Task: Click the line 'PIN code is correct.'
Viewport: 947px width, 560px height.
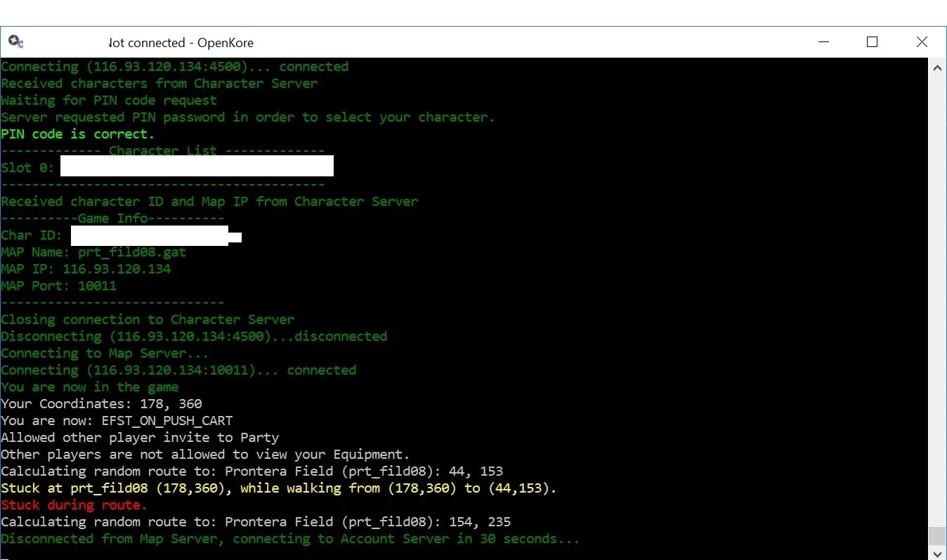Action: (x=77, y=134)
